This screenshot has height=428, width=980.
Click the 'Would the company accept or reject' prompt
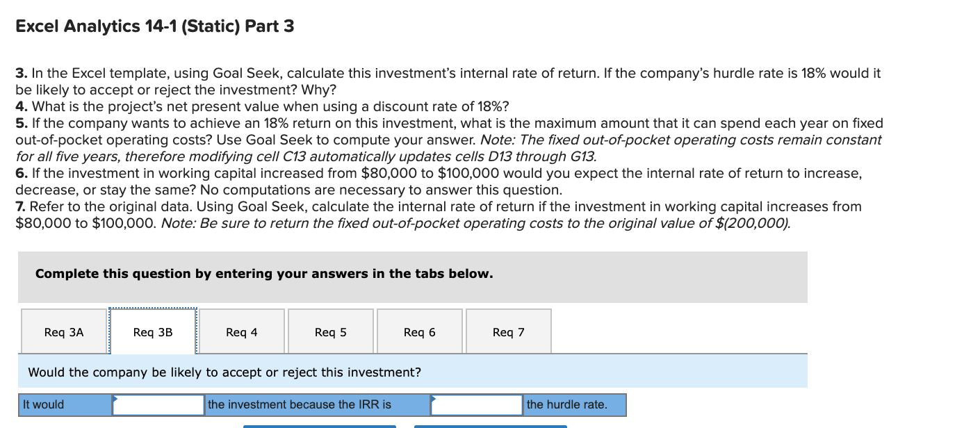click(224, 372)
